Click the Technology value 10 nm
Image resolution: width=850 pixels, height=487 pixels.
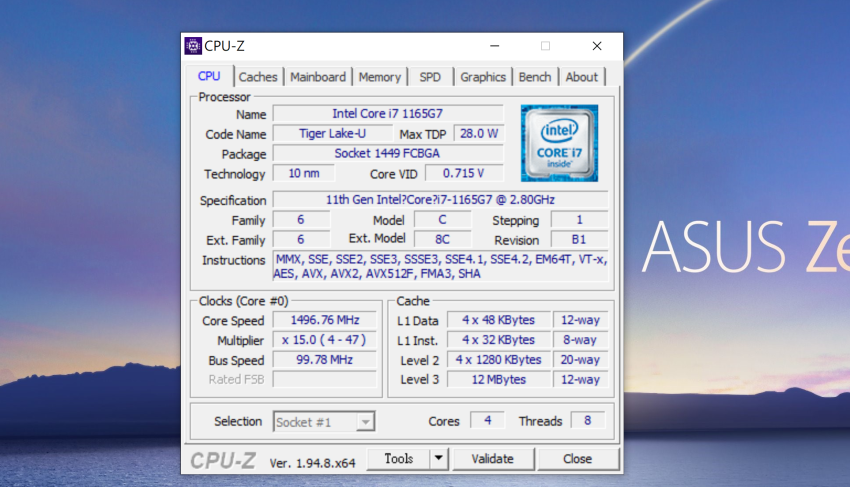[304, 174]
